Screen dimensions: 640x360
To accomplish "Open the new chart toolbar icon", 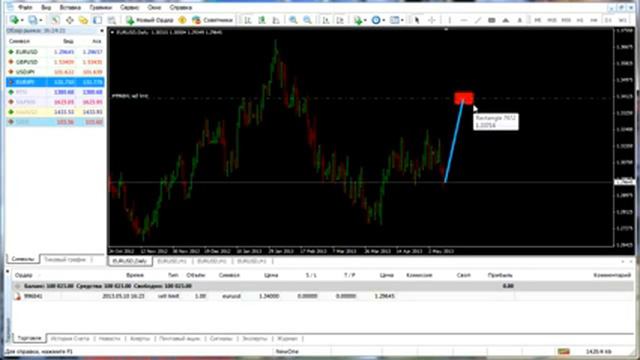I will click(16, 20).
